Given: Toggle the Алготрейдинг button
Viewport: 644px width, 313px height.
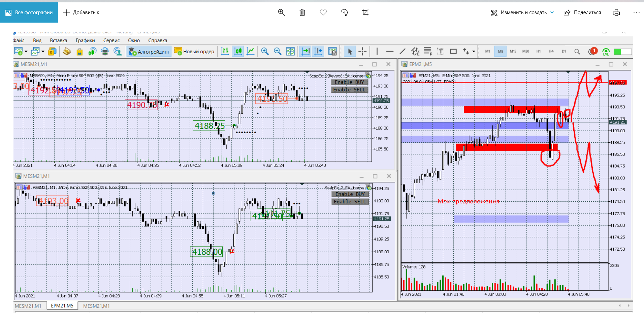Looking at the screenshot, I should click(x=149, y=52).
